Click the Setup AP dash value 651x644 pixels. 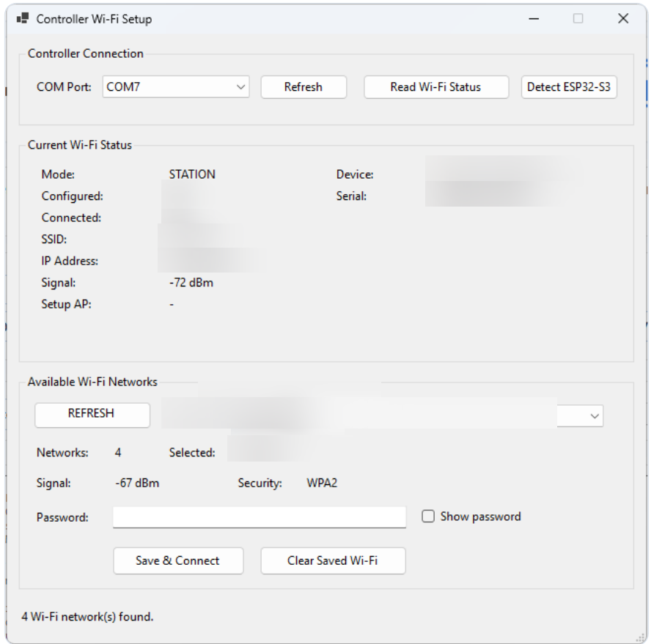[x=172, y=304]
